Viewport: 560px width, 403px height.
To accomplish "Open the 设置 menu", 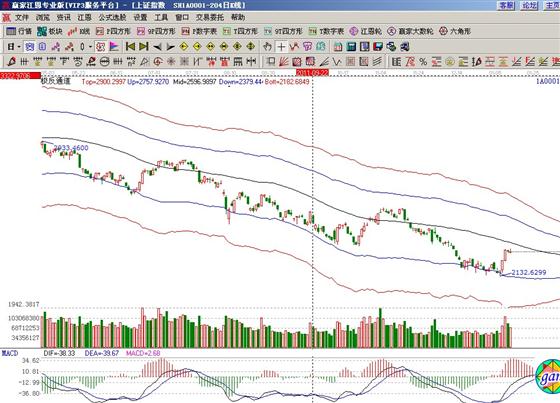I will coord(140,17).
